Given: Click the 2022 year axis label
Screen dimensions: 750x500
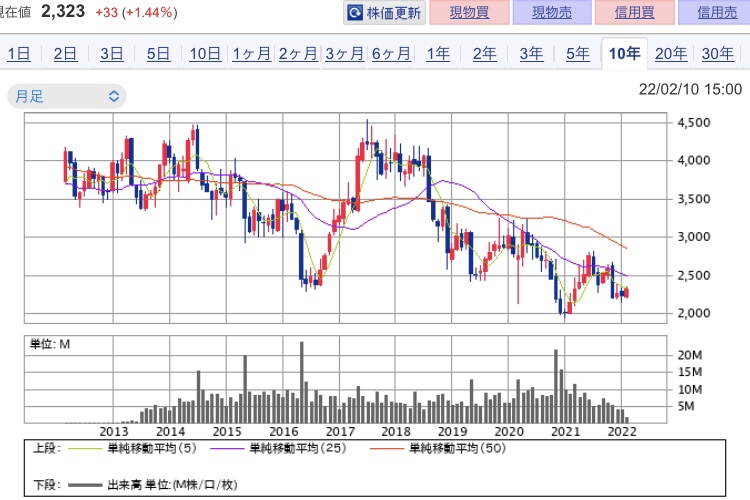Looking at the screenshot, I should 622,432.
